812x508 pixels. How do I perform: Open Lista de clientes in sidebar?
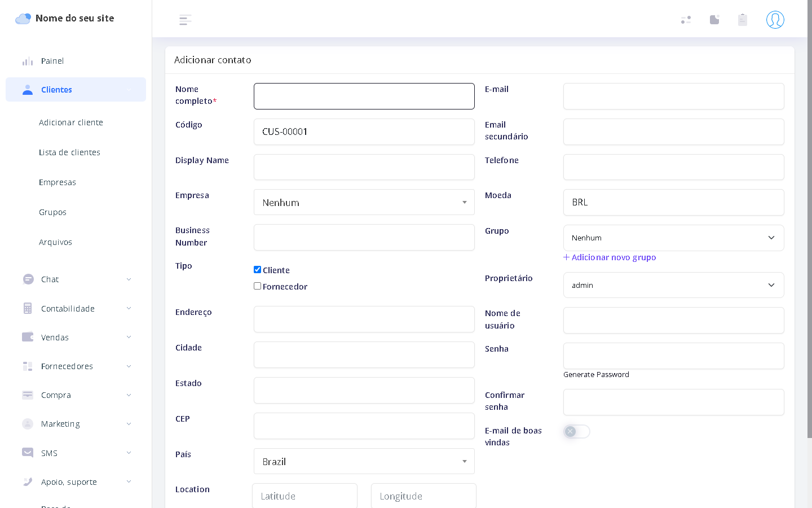[x=69, y=152]
